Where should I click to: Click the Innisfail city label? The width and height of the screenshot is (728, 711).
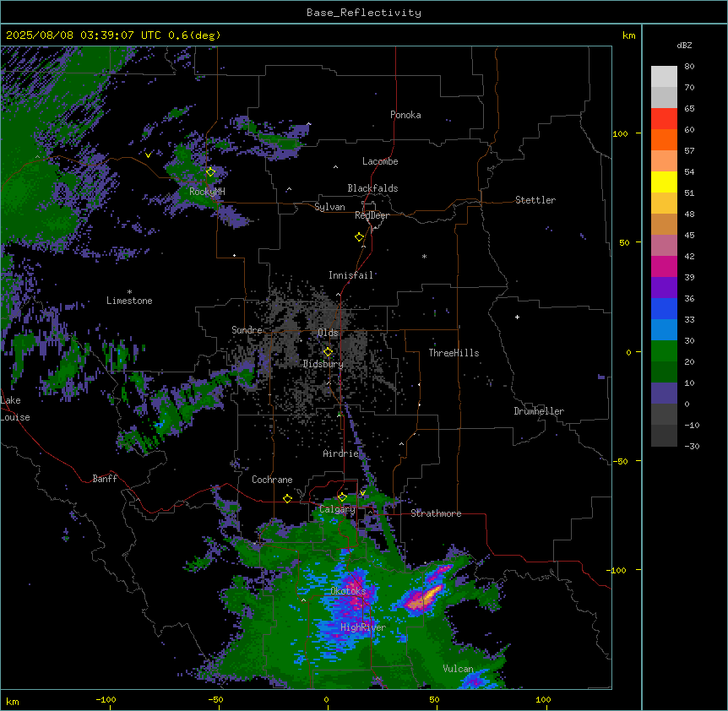pos(350,275)
